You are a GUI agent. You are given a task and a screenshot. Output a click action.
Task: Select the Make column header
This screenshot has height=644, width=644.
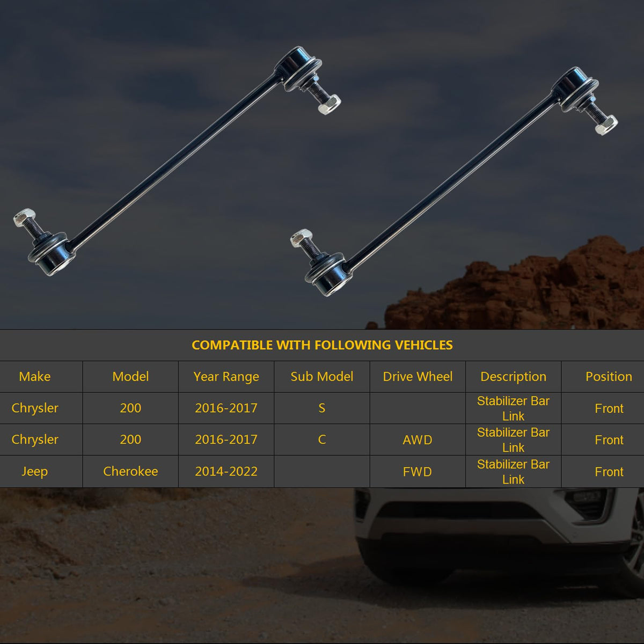coord(35,377)
